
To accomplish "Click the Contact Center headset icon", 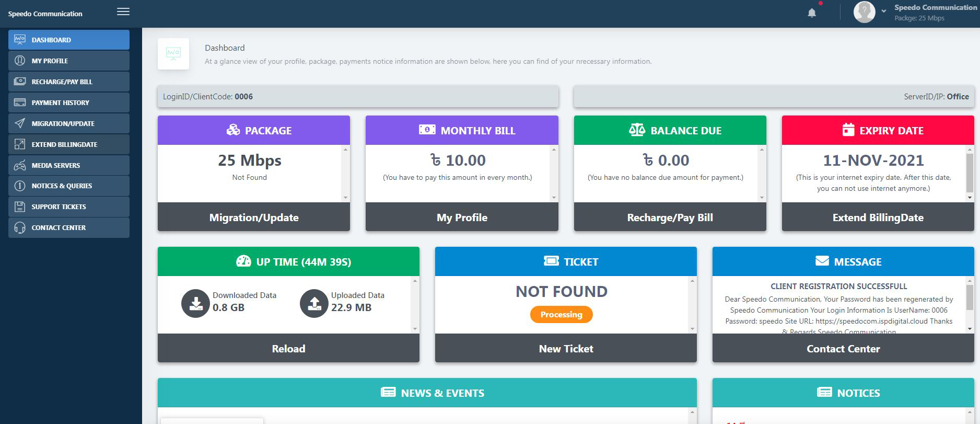I will (x=20, y=228).
